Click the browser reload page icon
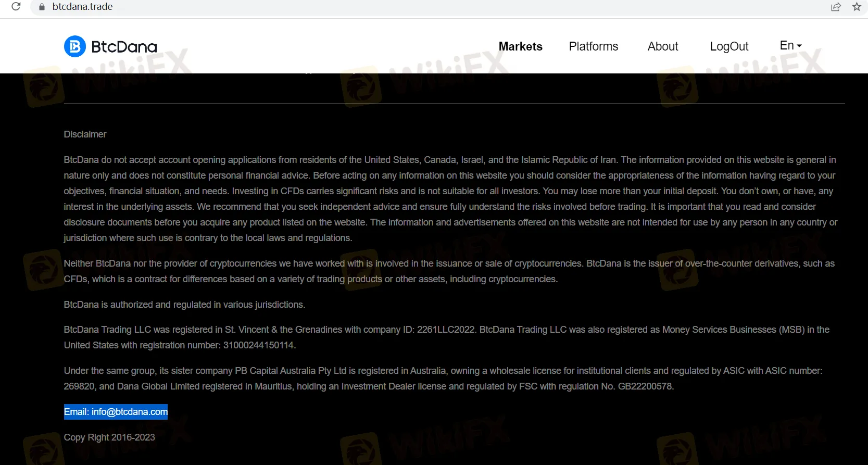The width and height of the screenshot is (868, 465). point(16,7)
